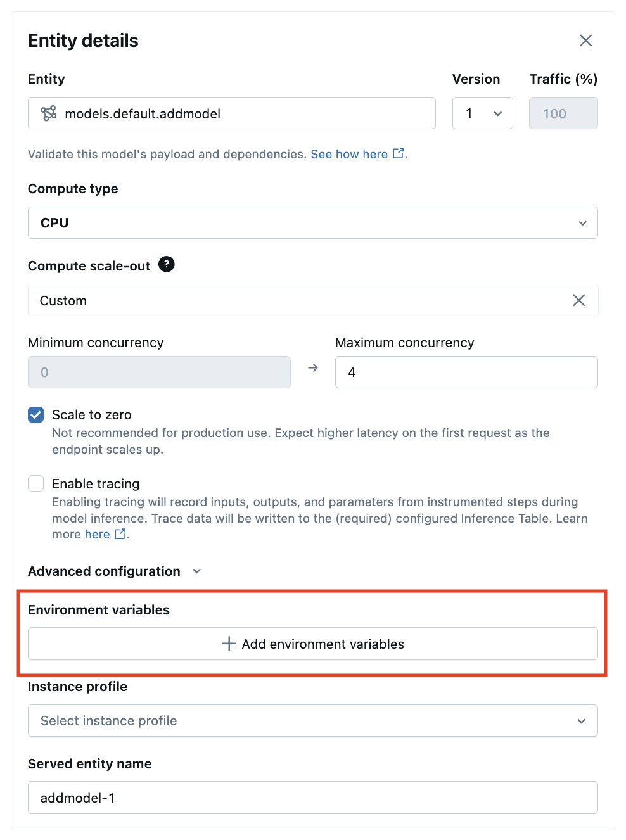Enable tracing for model inference

point(35,483)
